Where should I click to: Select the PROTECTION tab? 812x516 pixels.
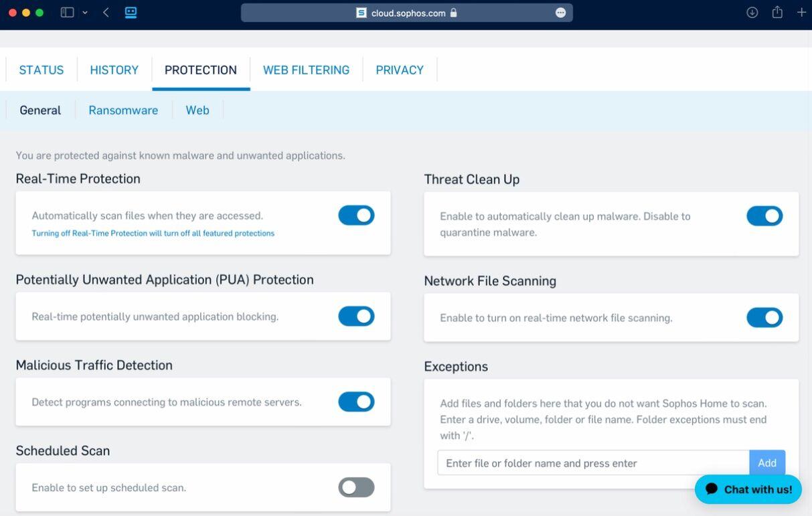[201, 70]
